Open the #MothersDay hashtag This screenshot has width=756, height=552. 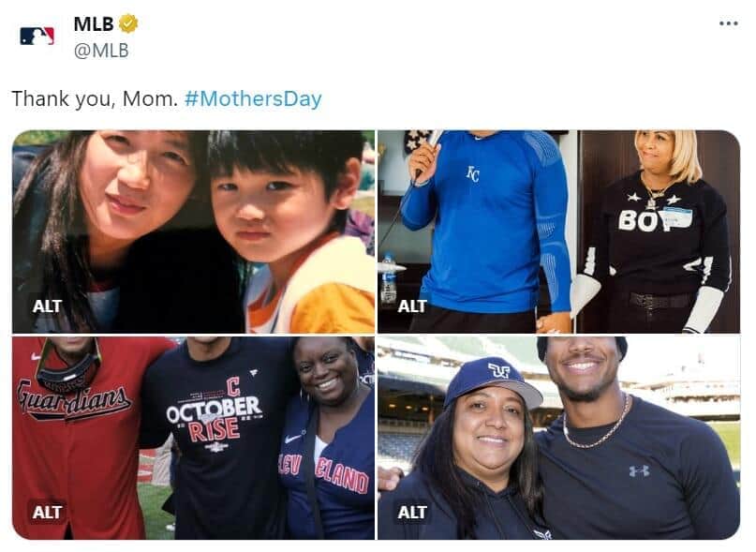coord(253,98)
